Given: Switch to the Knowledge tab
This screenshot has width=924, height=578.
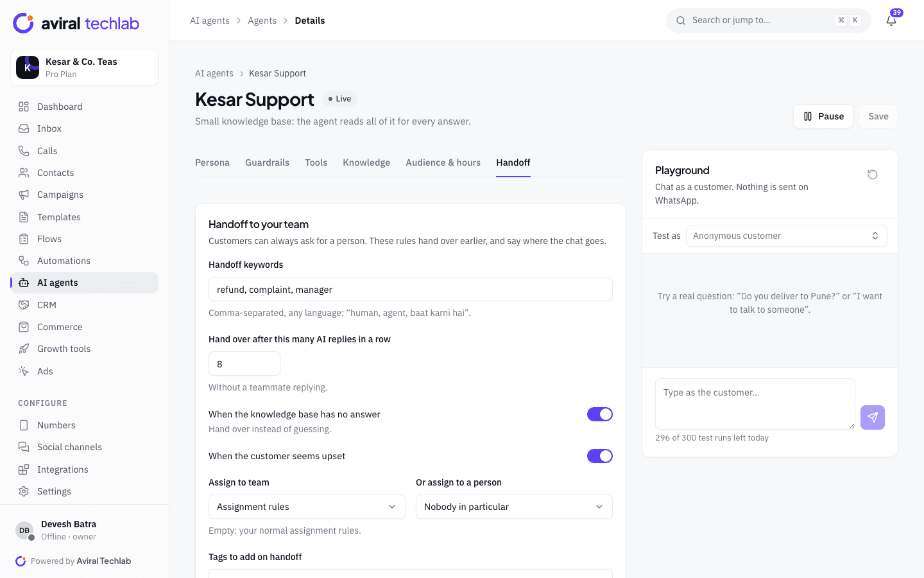Looking at the screenshot, I should (366, 162).
